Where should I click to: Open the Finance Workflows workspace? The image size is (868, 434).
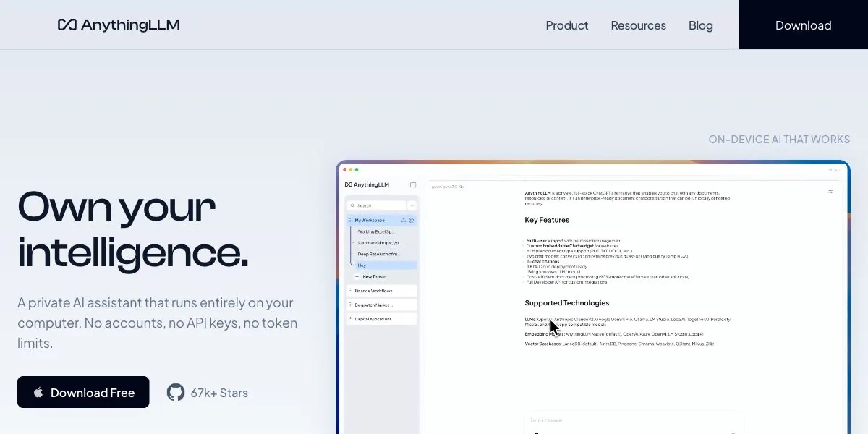[x=381, y=291]
